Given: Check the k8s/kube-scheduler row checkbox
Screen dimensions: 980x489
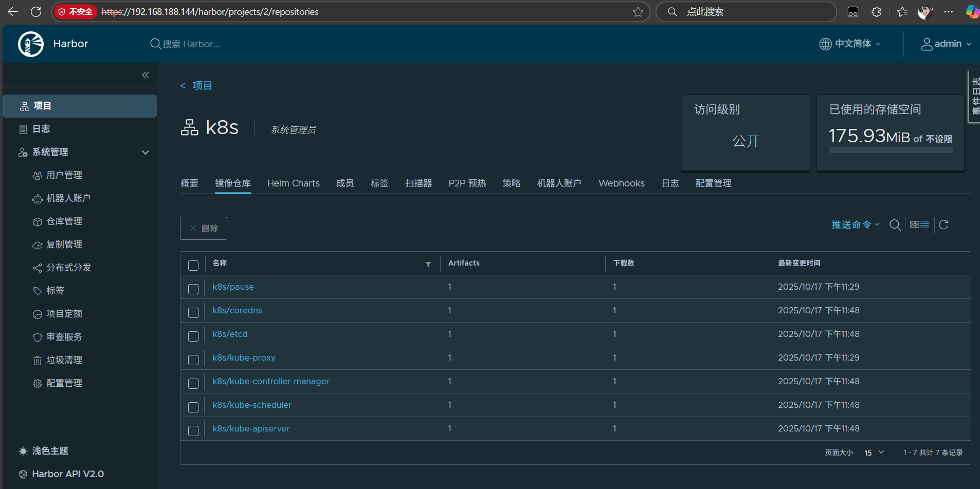Looking at the screenshot, I should [193, 407].
